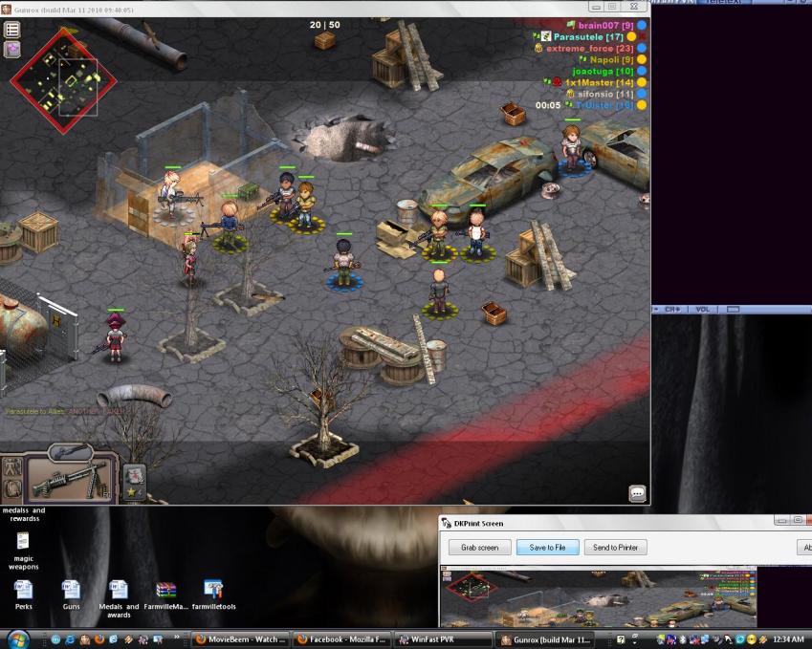
Task: Select the machine gun weapon slot
Action: [71, 478]
